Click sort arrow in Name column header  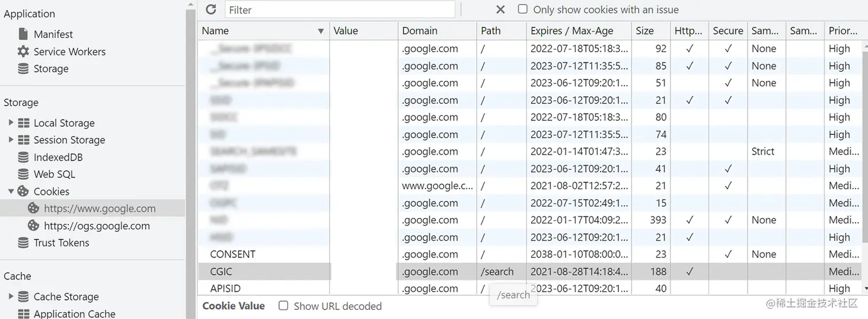click(321, 31)
